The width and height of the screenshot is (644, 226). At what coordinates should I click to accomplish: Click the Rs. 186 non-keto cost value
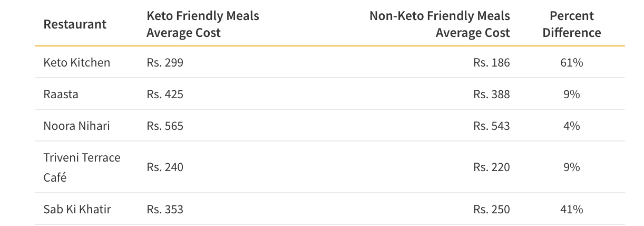click(492, 62)
